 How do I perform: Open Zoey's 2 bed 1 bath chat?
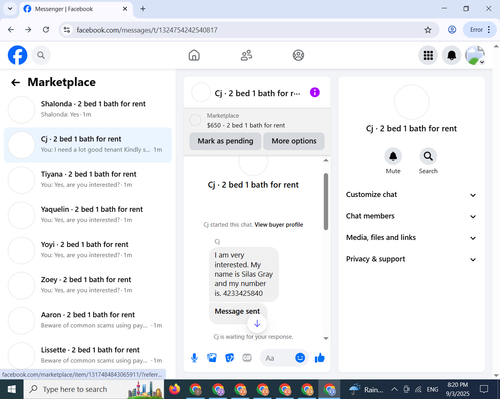[x=88, y=285]
